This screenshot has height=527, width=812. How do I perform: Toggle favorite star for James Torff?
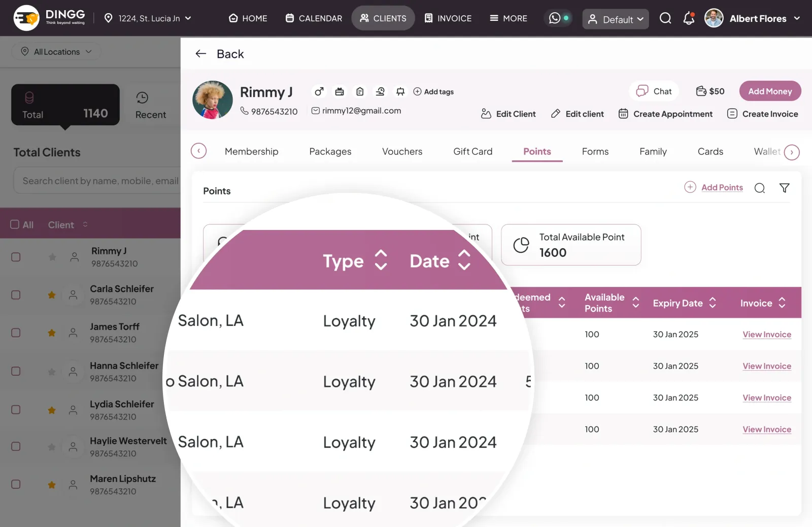[x=51, y=333]
